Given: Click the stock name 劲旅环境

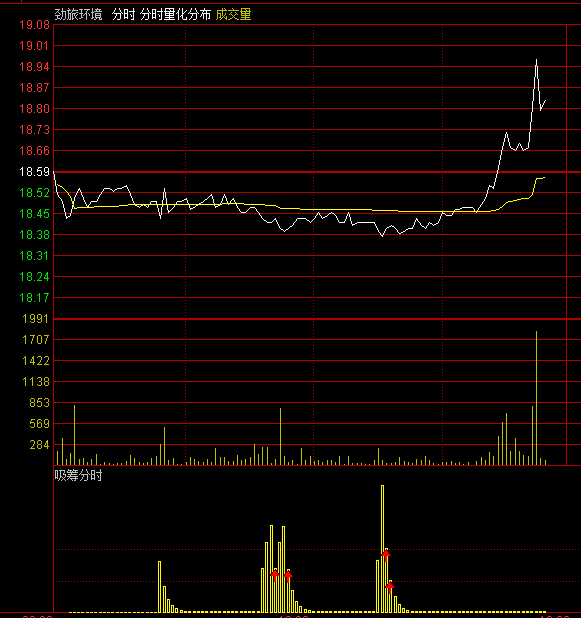Looking at the screenshot, I should tap(78, 15).
